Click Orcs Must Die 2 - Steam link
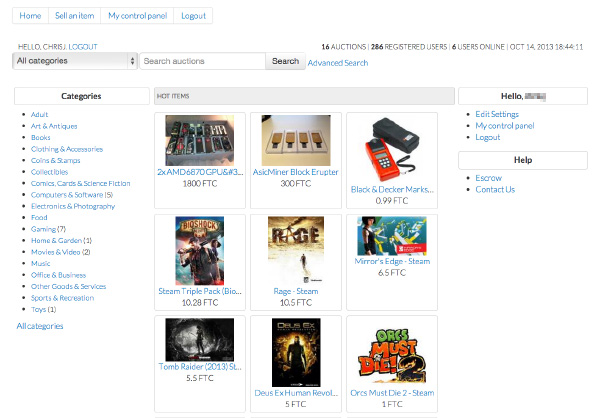Screen dimensions: 600x418 (x=392, y=393)
